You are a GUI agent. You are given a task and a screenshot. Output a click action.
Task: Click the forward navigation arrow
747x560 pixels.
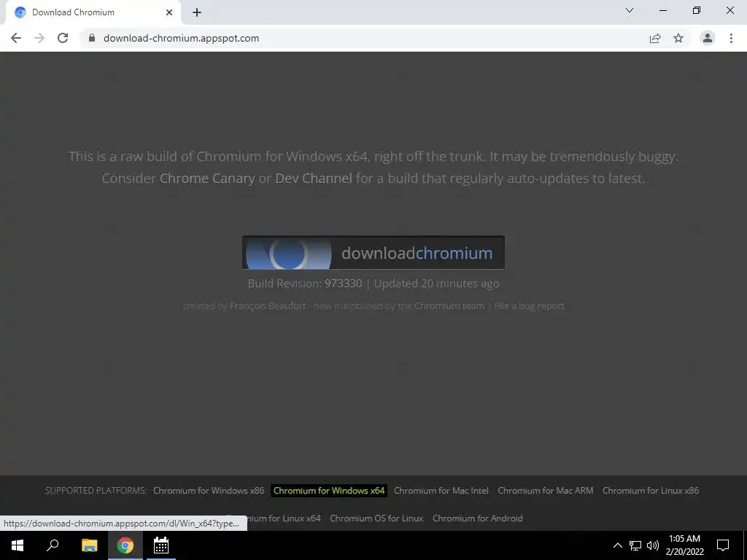(39, 38)
